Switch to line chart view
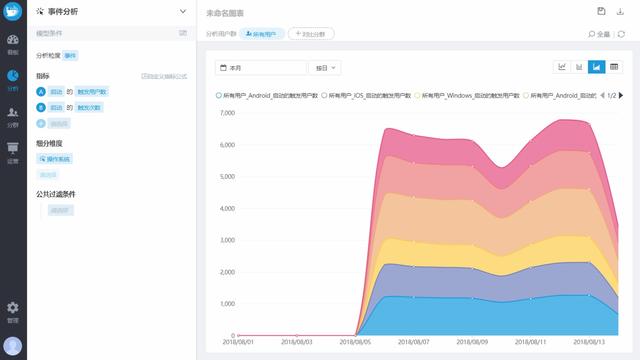Screen dimensions: 640x360 click(x=562, y=67)
